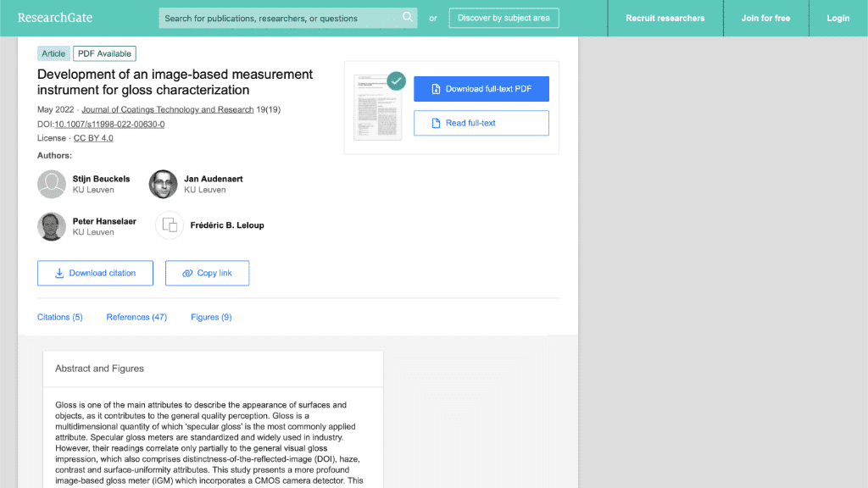The image size is (868, 488).
Task: Click the search magnifier icon
Action: [x=408, y=17]
